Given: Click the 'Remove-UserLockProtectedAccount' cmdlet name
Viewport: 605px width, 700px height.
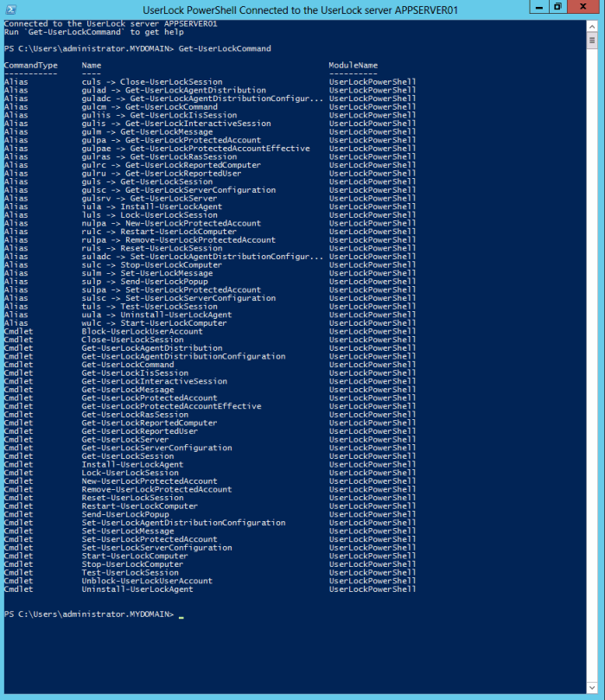Looking at the screenshot, I should pos(156,490).
